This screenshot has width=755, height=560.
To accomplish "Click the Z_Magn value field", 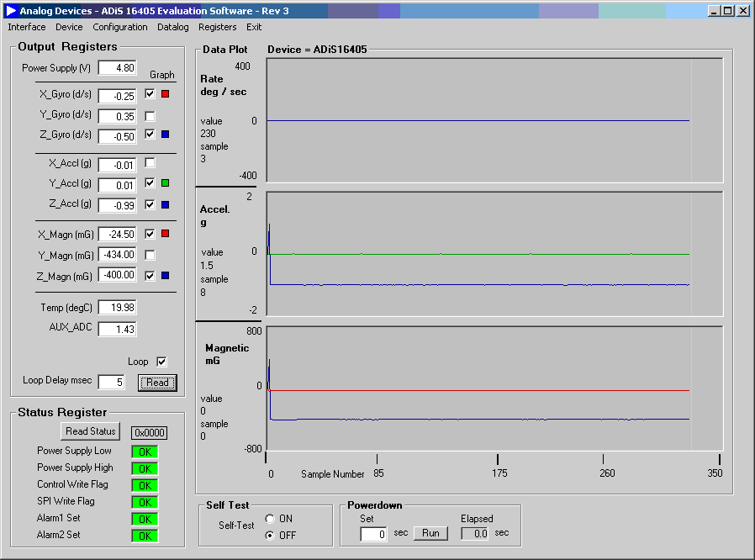I will 118,275.
